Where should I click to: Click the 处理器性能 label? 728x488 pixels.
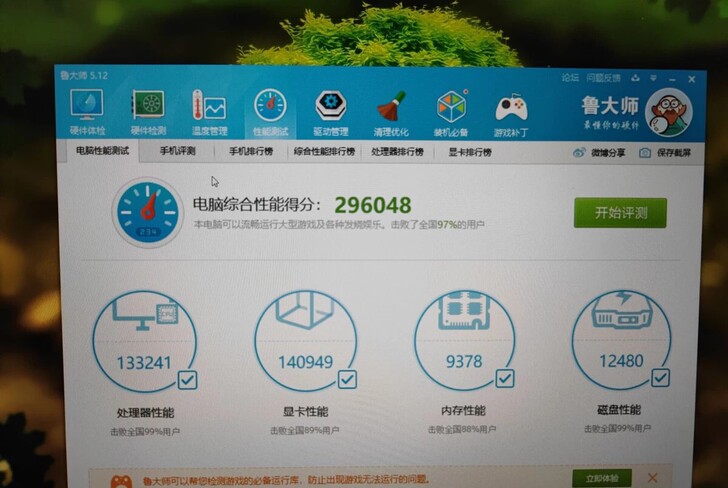tap(145, 412)
